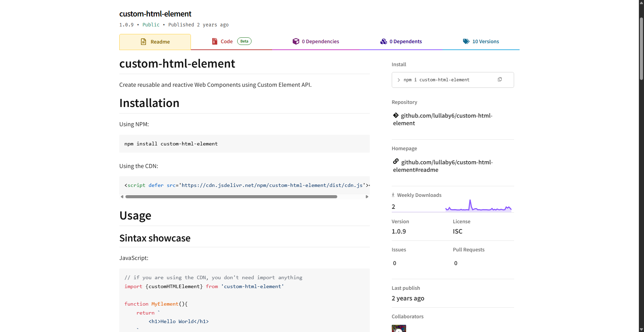Click the Dependencies box icon

296,41
